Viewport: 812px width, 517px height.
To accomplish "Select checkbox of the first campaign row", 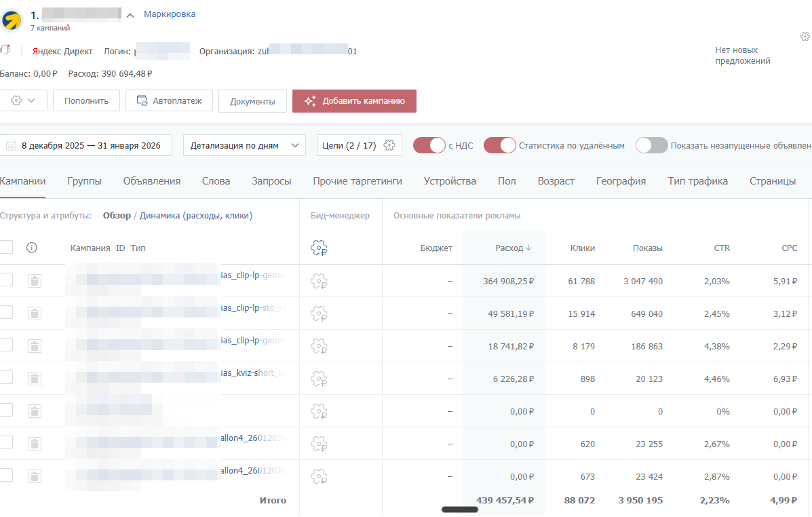I will pyautogui.click(x=6, y=280).
